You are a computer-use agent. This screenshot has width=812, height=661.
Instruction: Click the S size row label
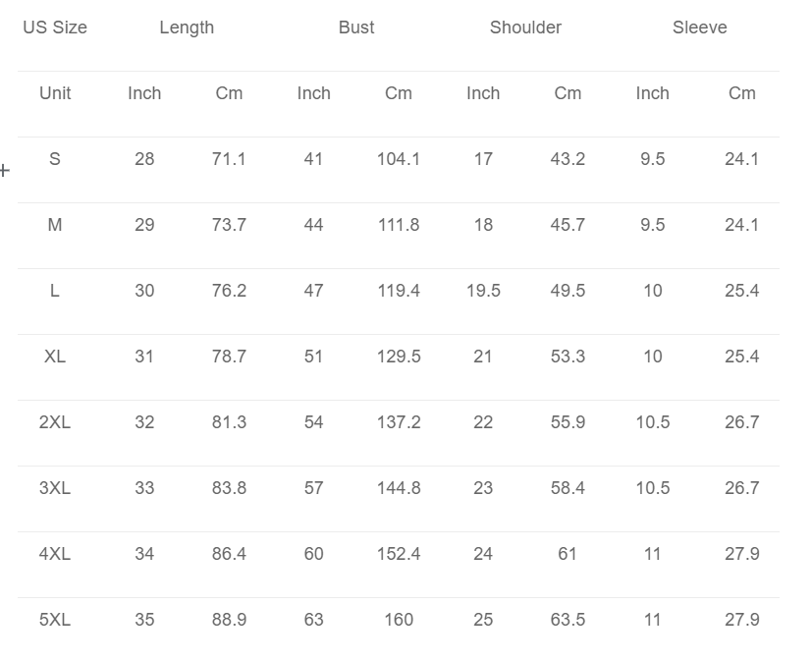coord(55,159)
